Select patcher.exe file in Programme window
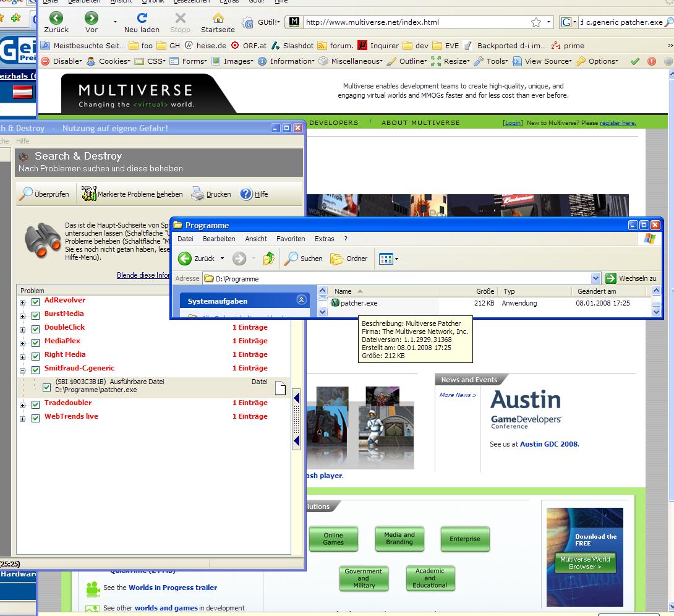This screenshot has width=674, height=616. coord(359,303)
